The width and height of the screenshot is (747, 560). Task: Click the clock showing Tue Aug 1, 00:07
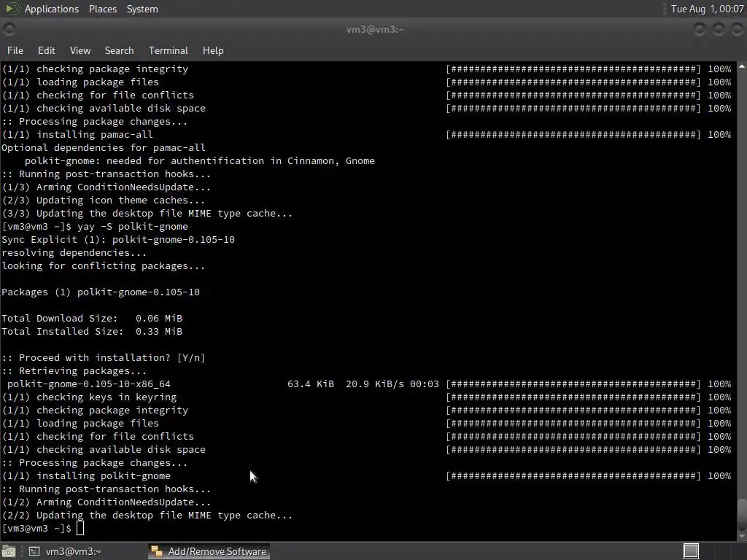point(707,9)
